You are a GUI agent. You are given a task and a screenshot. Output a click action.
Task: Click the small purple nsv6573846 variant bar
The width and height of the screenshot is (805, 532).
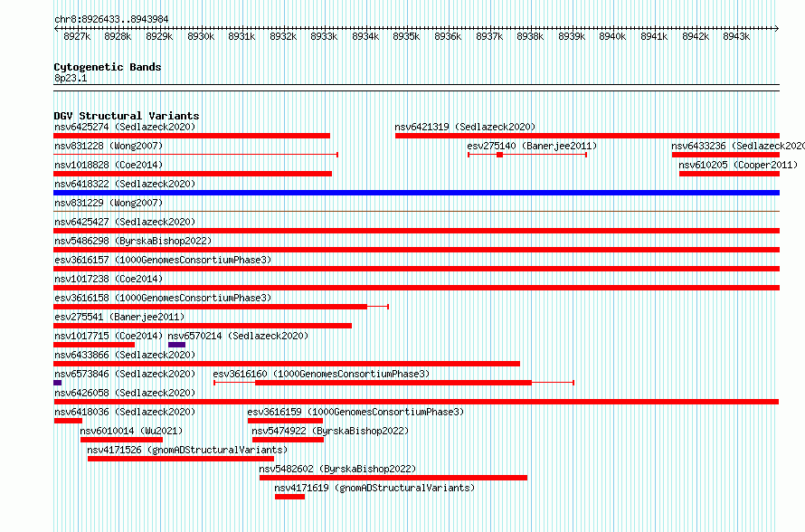(58, 383)
